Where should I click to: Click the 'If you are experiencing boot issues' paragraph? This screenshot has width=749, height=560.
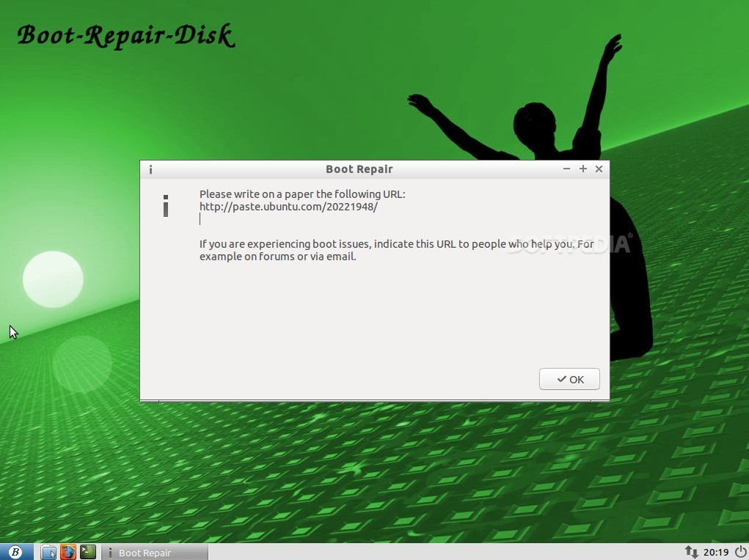pos(396,250)
